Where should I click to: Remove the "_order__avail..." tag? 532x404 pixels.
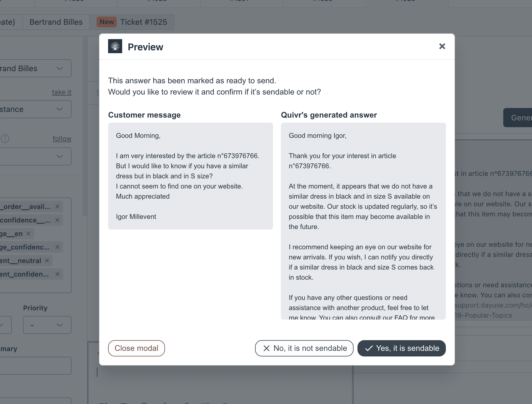click(57, 206)
